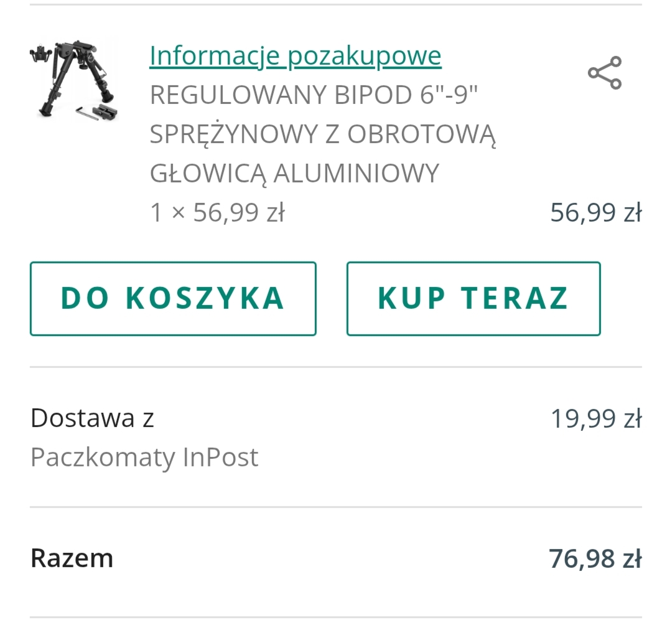672x627 pixels.
Task: Click the SPRĘŻYNOWY Z OBROTOWĄ title line
Action: click(322, 134)
